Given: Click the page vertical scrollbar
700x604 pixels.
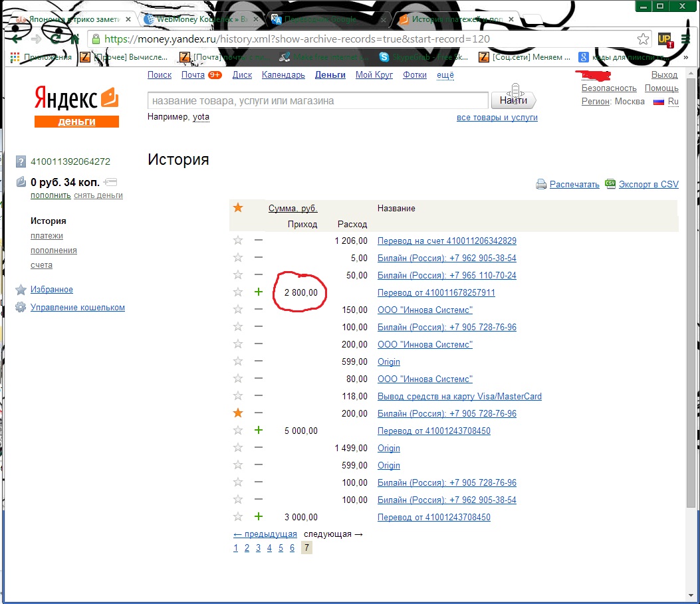Looking at the screenshot, I should point(691,292).
